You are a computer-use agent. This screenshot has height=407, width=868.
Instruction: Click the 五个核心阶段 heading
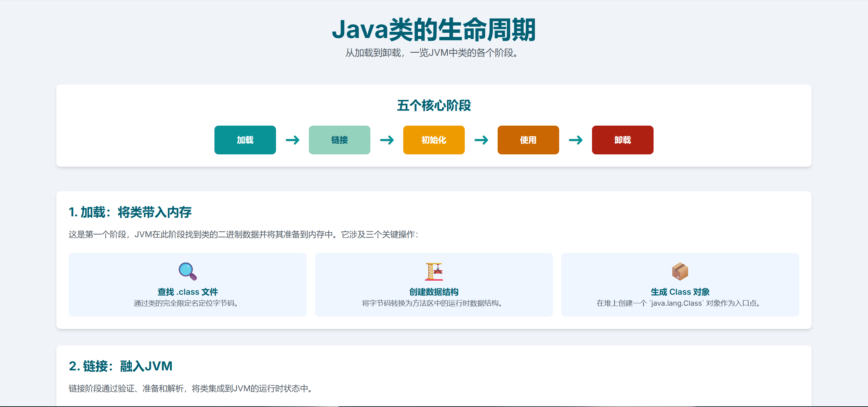click(x=434, y=105)
